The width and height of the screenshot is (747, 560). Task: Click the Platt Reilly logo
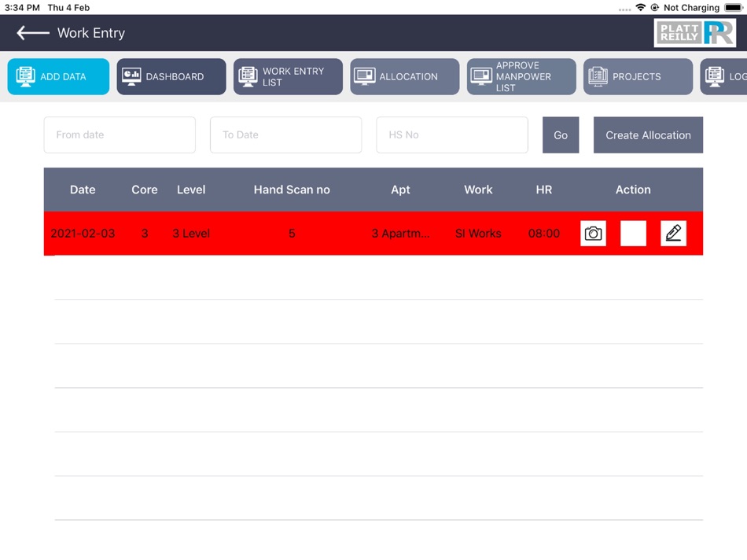pos(695,32)
